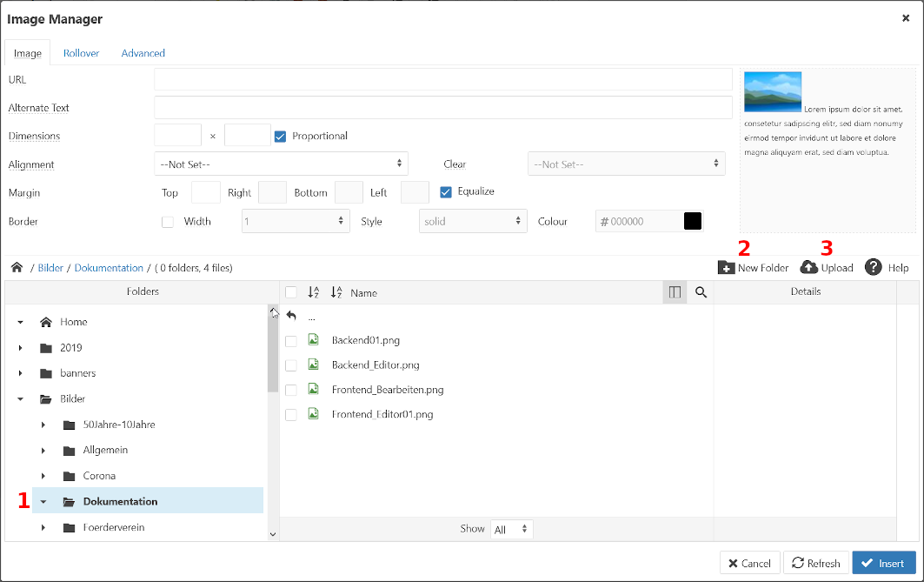Click the image icon of Backend_Editor.png
Viewport: 924px width, 582px height.
pyautogui.click(x=314, y=365)
